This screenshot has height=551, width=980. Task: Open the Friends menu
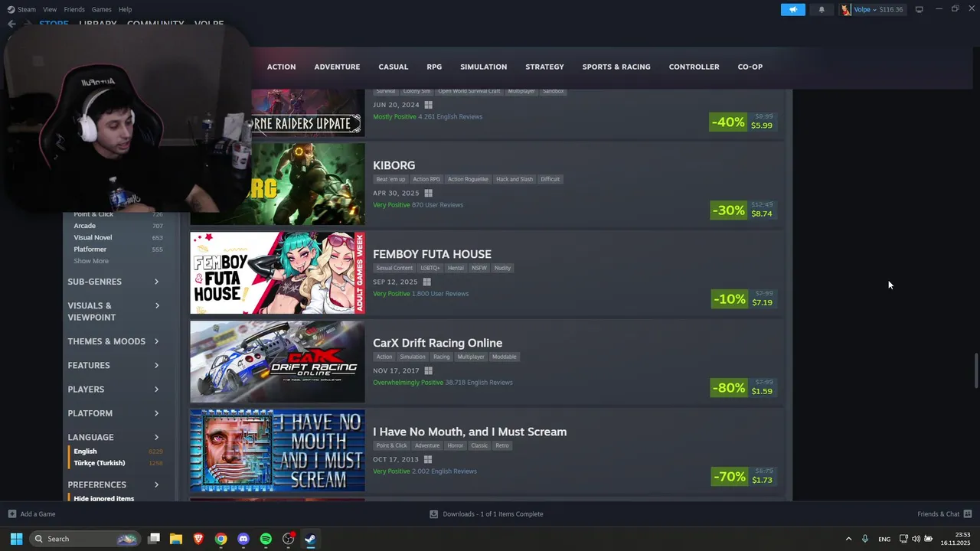pos(74,9)
